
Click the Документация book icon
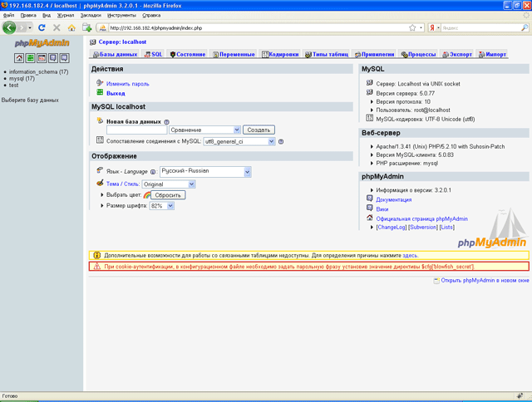point(370,199)
